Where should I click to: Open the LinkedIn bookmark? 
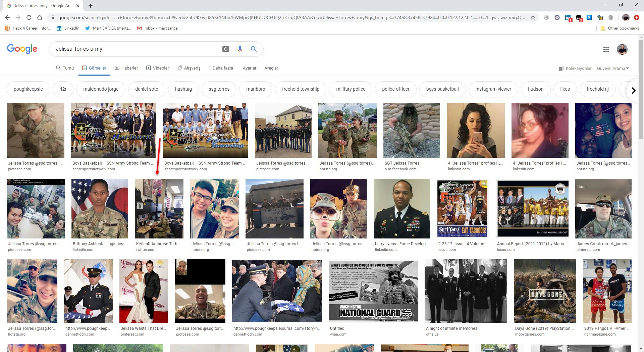68,28
